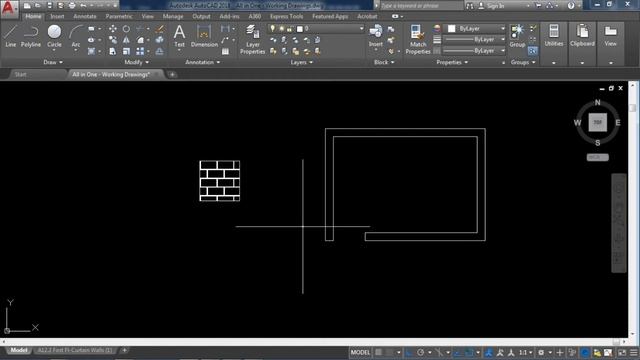The width and height of the screenshot is (640, 360).
Task: Open the Parametric ribbon tab
Action: click(119, 16)
